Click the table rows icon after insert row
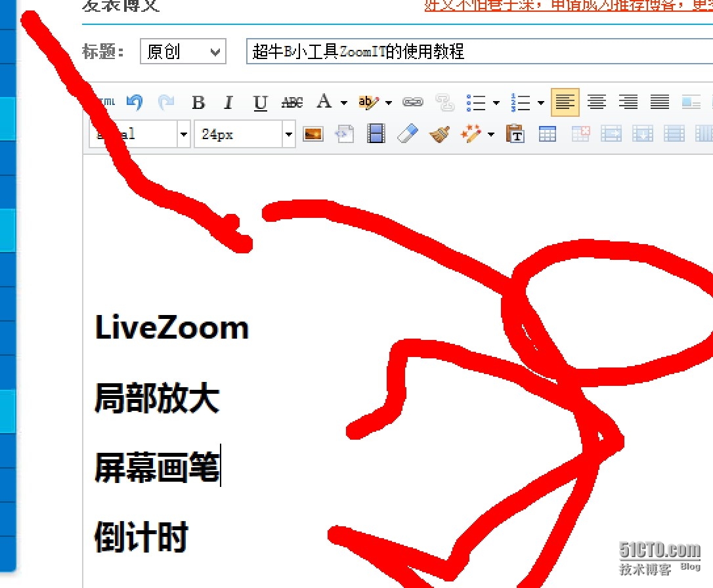The height and width of the screenshot is (588, 713). point(674,134)
